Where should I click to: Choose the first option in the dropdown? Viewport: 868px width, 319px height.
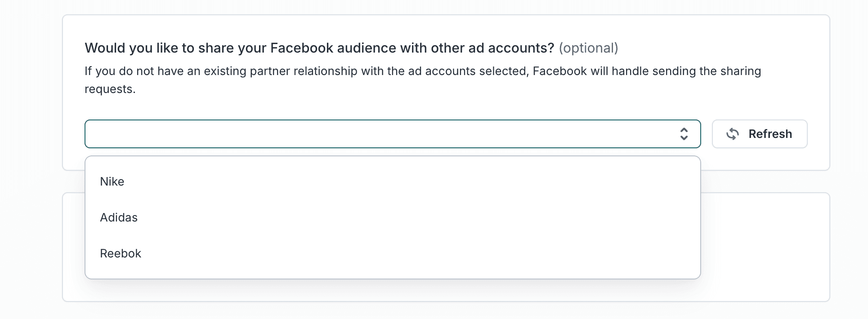click(112, 182)
